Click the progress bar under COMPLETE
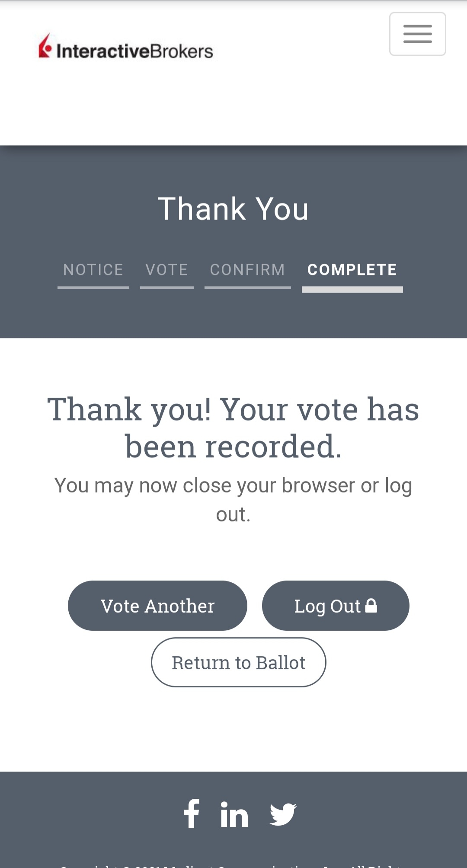The image size is (467, 868). coord(352,289)
